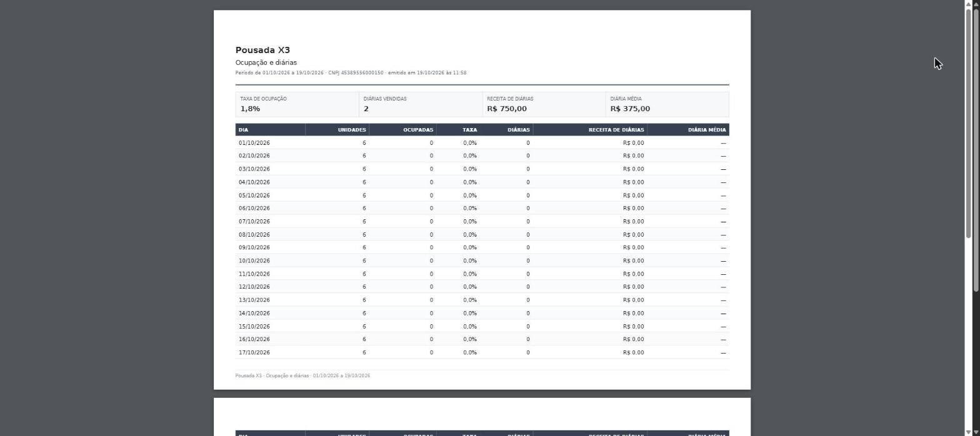
Task: Select the "1,8%" occupancy rate value
Action: [250, 109]
